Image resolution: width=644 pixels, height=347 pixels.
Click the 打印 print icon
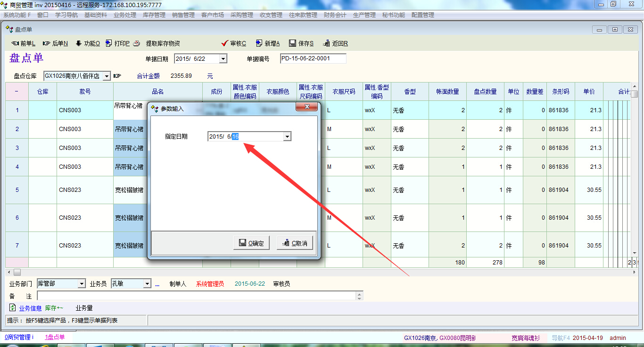point(109,43)
